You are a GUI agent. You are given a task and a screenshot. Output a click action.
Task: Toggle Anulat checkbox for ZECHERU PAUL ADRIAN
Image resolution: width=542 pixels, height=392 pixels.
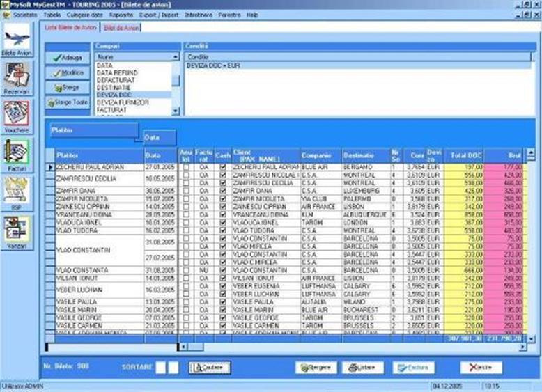coord(186,167)
